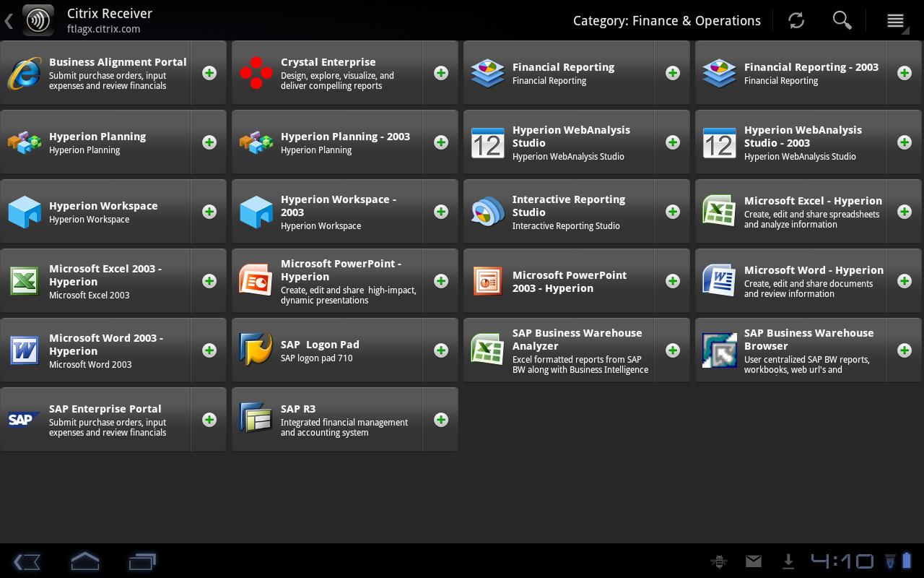Open Financial Reporting app title
The height and width of the screenshot is (578, 924).
click(x=563, y=67)
